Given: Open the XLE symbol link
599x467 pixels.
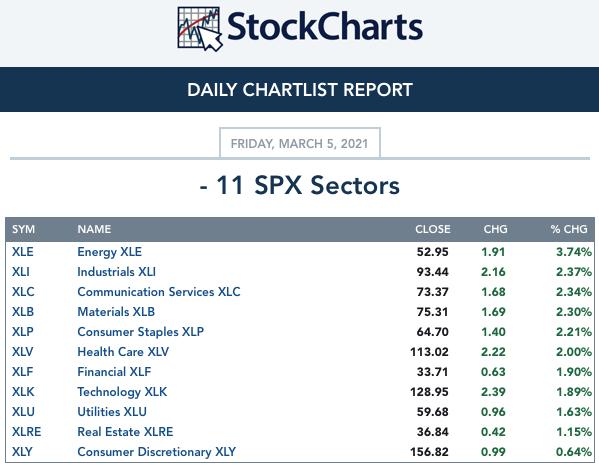Looking at the screenshot, I should pyautogui.click(x=23, y=252).
